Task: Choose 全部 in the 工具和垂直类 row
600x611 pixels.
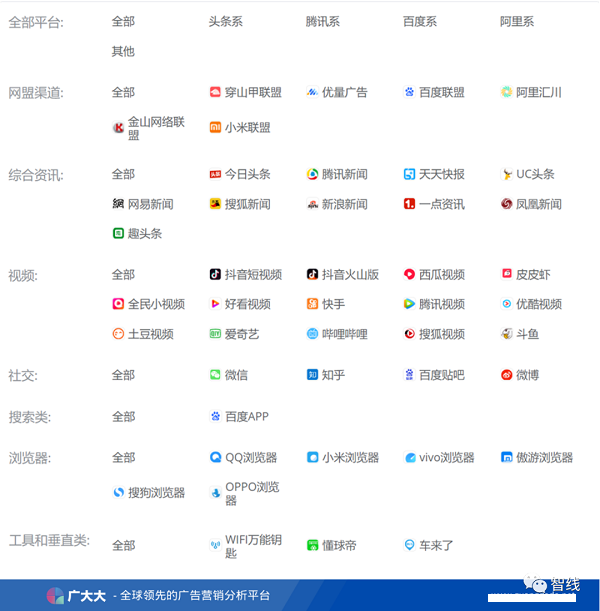Action: 123,545
